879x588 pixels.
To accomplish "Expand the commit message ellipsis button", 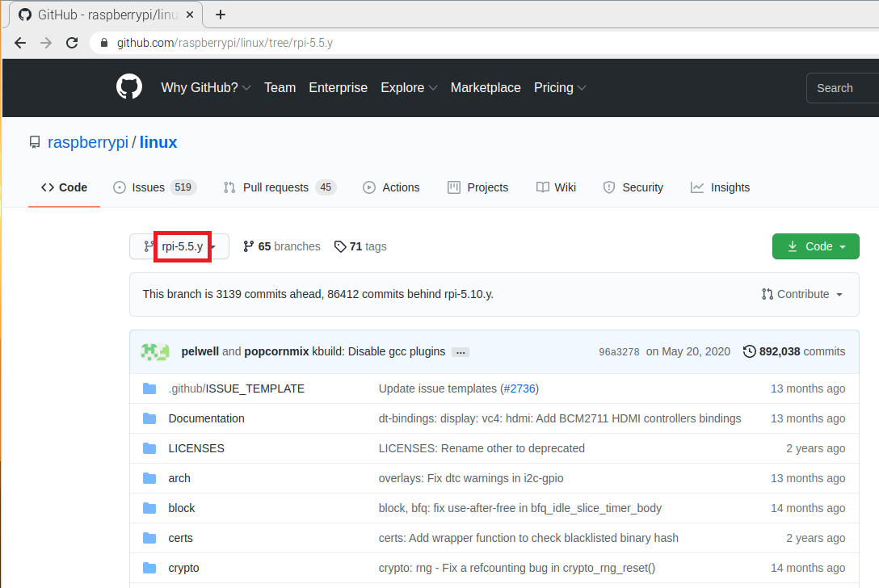I will (461, 352).
